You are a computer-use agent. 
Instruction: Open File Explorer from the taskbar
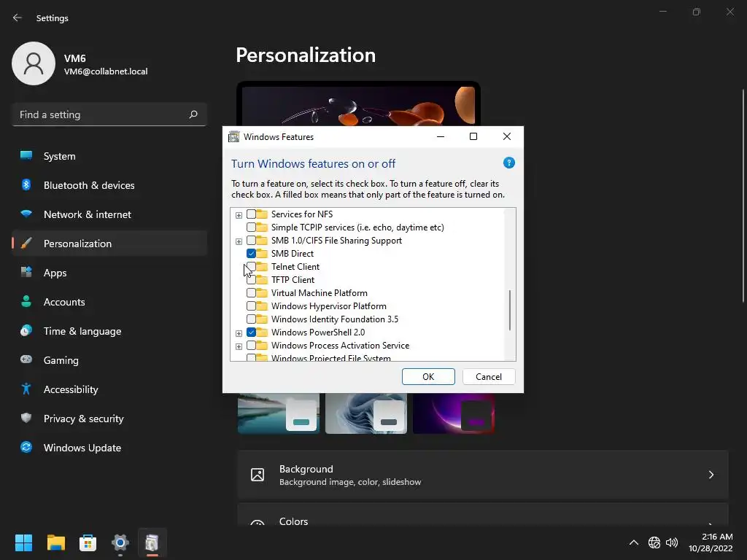coord(55,542)
